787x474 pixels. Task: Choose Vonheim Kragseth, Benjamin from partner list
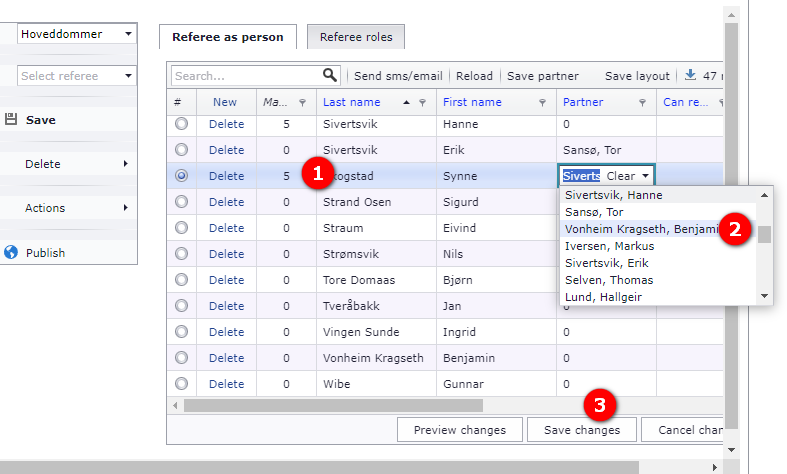pyautogui.click(x=658, y=229)
